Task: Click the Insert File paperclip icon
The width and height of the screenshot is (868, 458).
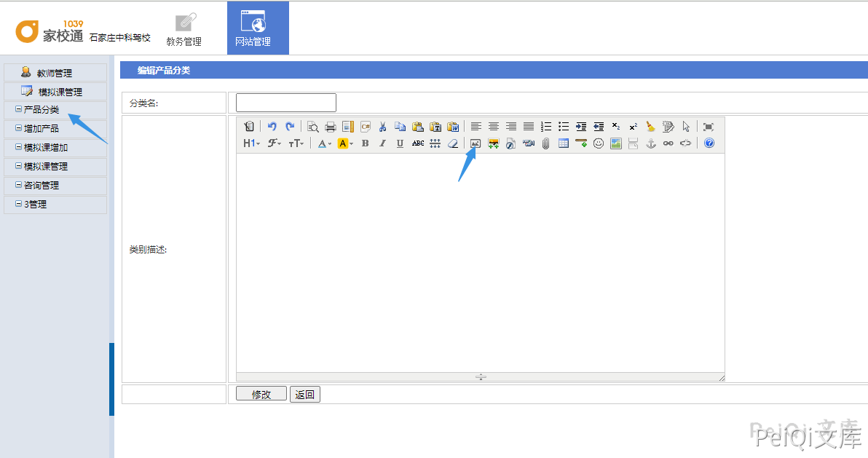Action: (546, 143)
